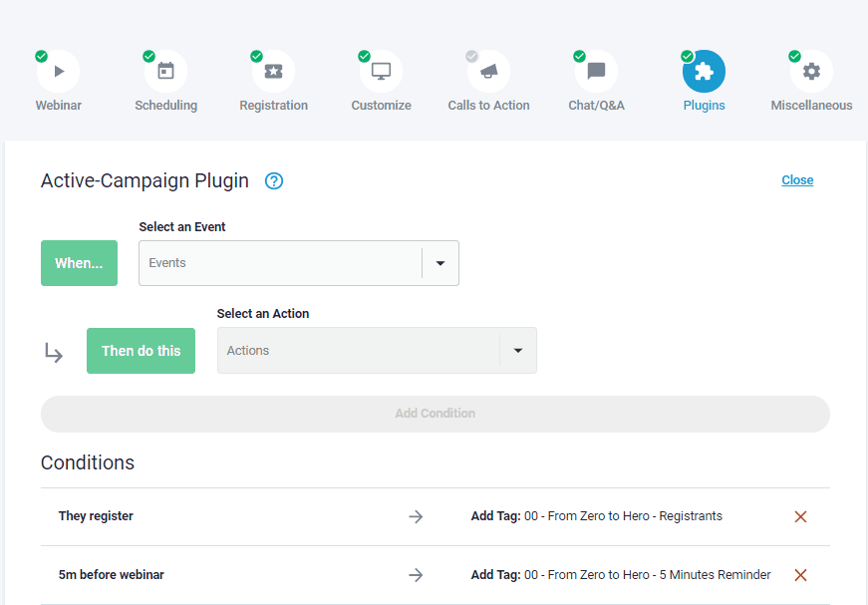Open the Scheduling calendar icon
This screenshot has width=868, height=605.
[166, 72]
